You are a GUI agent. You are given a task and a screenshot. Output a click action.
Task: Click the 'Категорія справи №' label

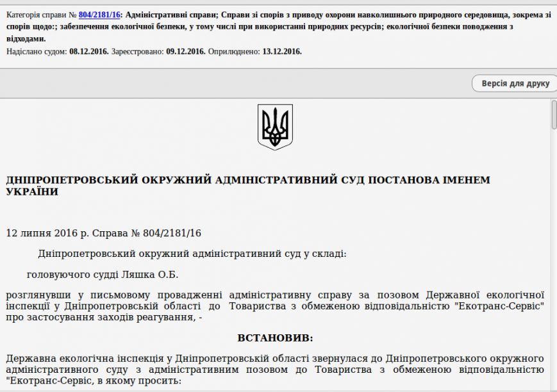pos(42,15)
